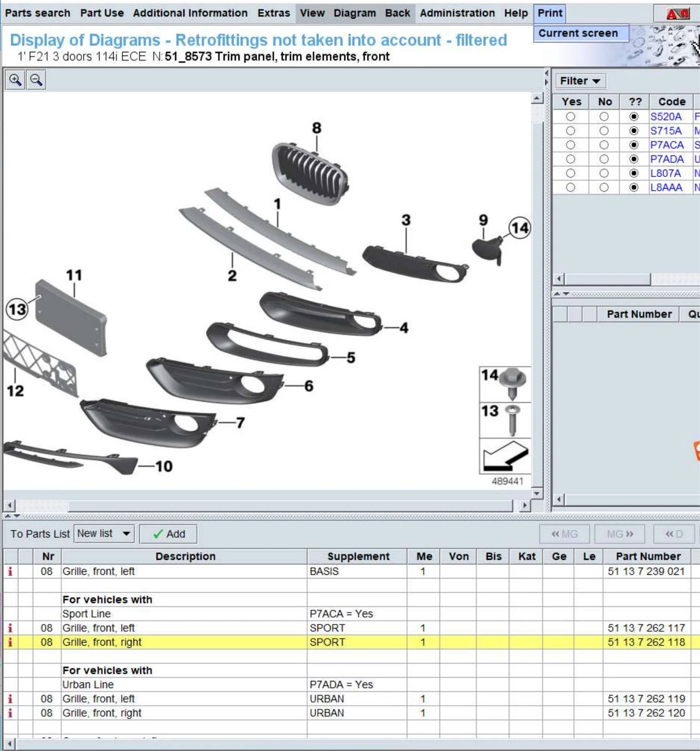Select Yes radio for code L8AAA

[x=571, y=187]
